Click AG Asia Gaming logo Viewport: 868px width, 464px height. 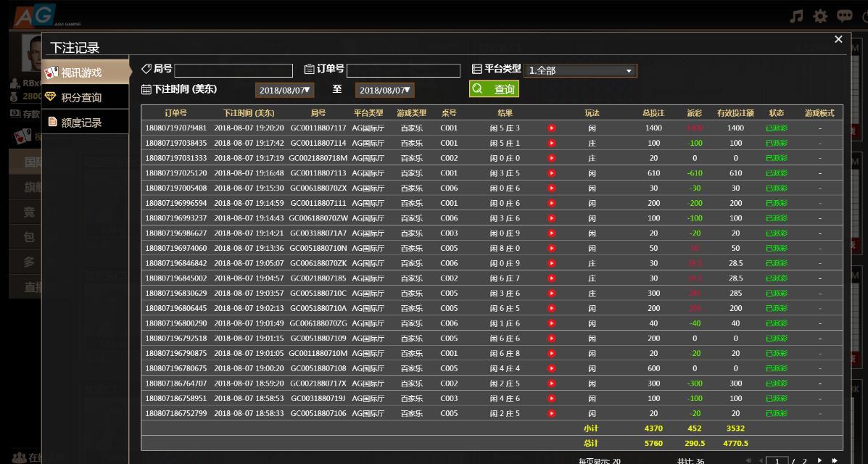pyautogui.click(x=34, y=16)
